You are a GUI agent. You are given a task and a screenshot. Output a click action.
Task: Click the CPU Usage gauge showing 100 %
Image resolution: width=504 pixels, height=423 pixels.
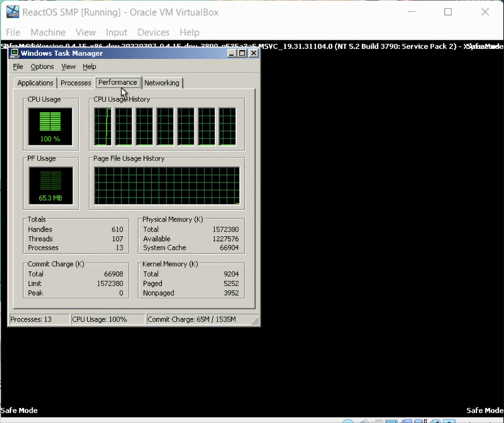coord(50,127)
